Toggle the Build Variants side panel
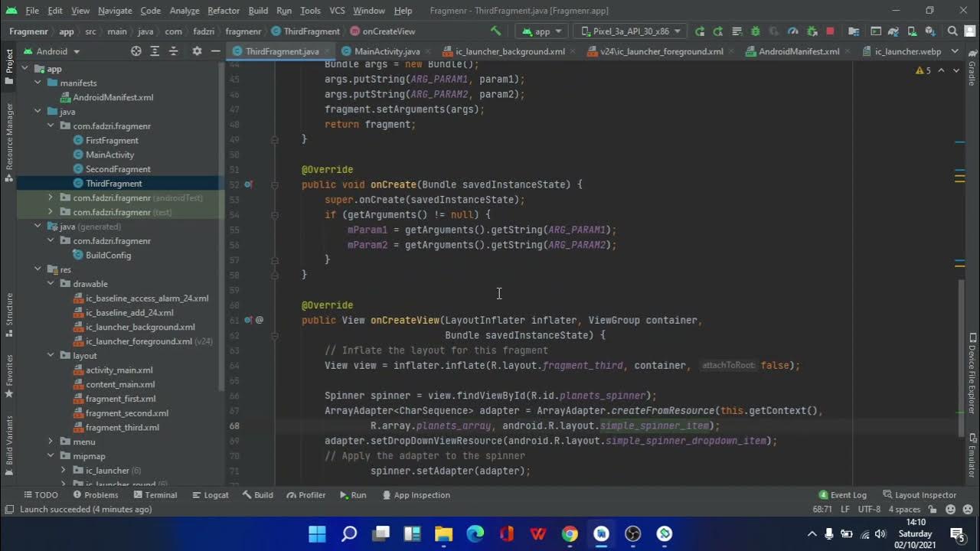Image resolution: width=980 pixels, height=551 pixels. pyautogui.click(x=8, y=445)
